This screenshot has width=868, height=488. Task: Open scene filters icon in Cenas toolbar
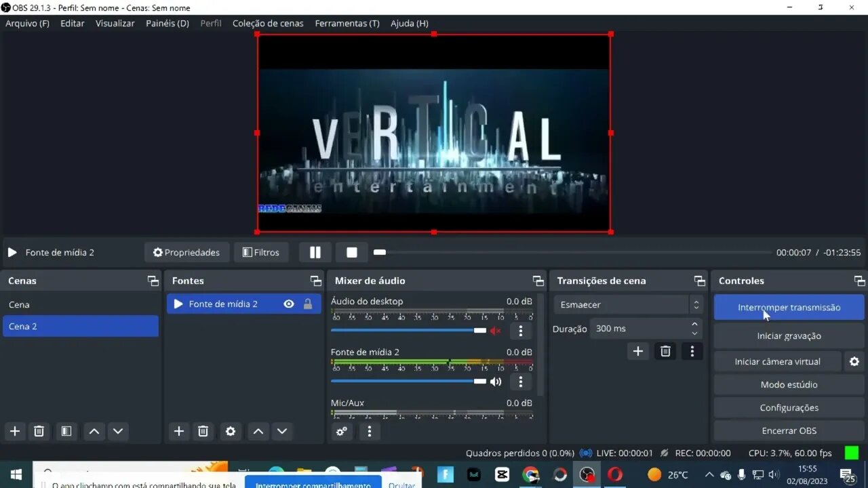point(66,431)
